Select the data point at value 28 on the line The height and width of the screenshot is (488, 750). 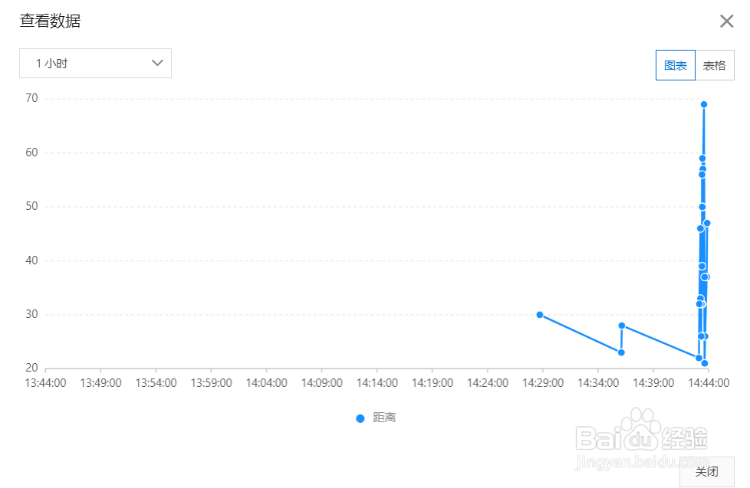coord(622,325)
